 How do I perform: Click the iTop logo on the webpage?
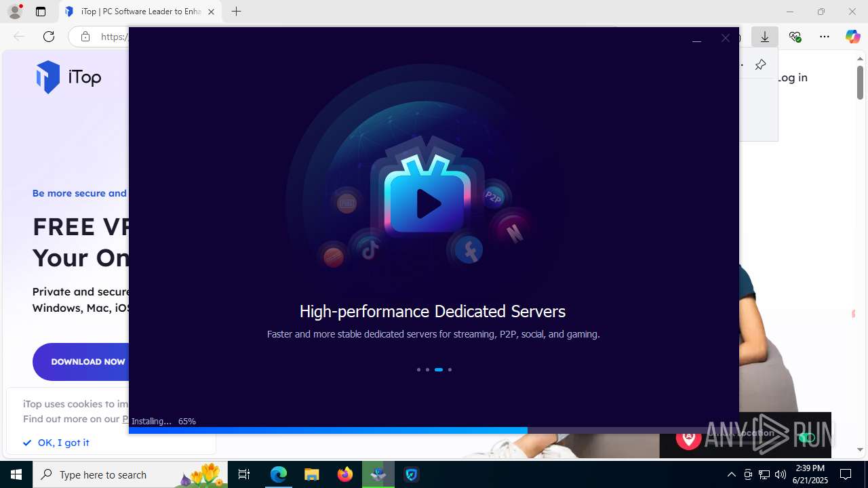coord(68,77)
